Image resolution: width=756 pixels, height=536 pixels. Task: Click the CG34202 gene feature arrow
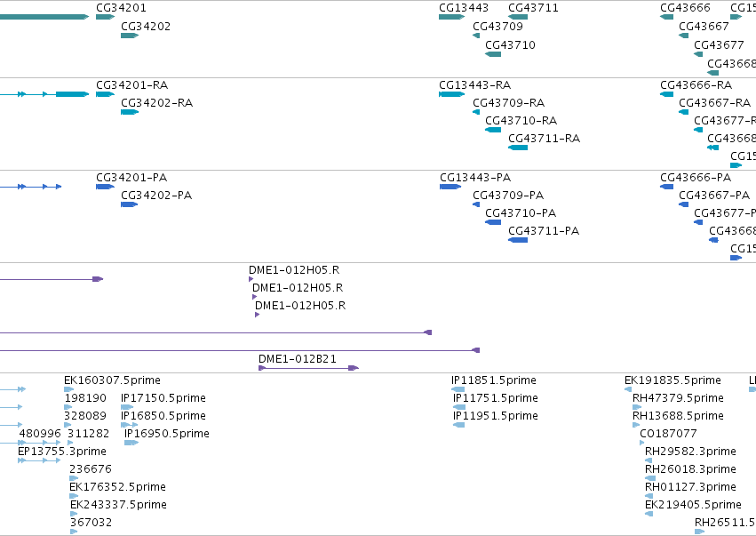click(130, 36)
